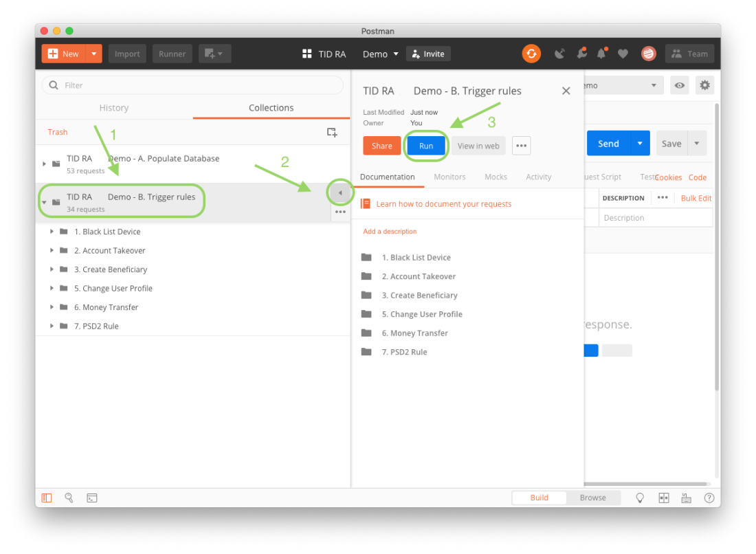The width and height of the screenshot is (756, 554).
Task: Click the environment quick look eye icon
Action: coord(679,85)
